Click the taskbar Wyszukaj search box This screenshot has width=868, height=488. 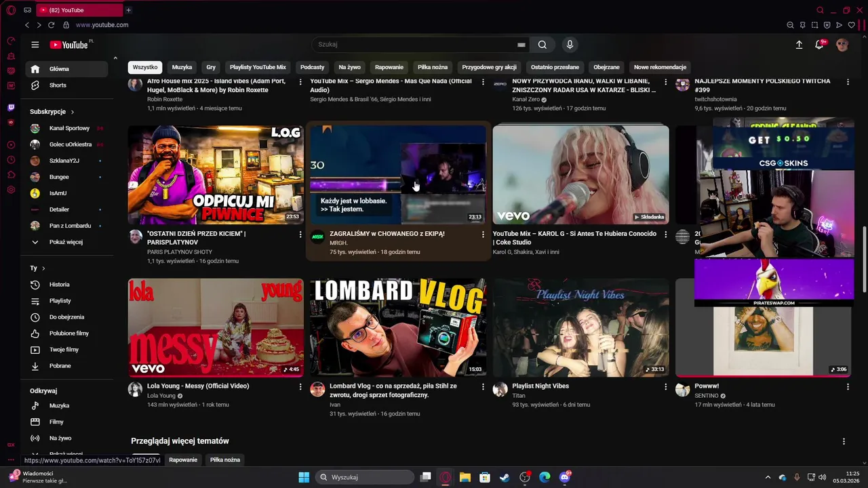point(365,477)
